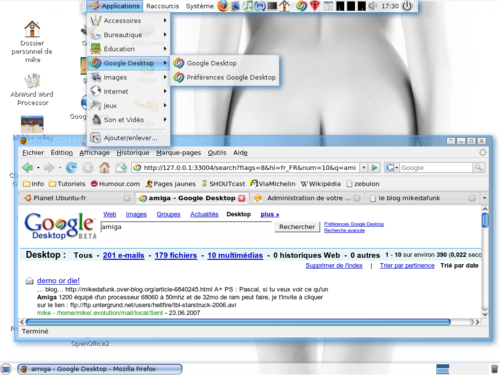This screenshot has height=375, width=500.
Task: Expand the Son et Vidéo submenu
Action: point(129,120)
